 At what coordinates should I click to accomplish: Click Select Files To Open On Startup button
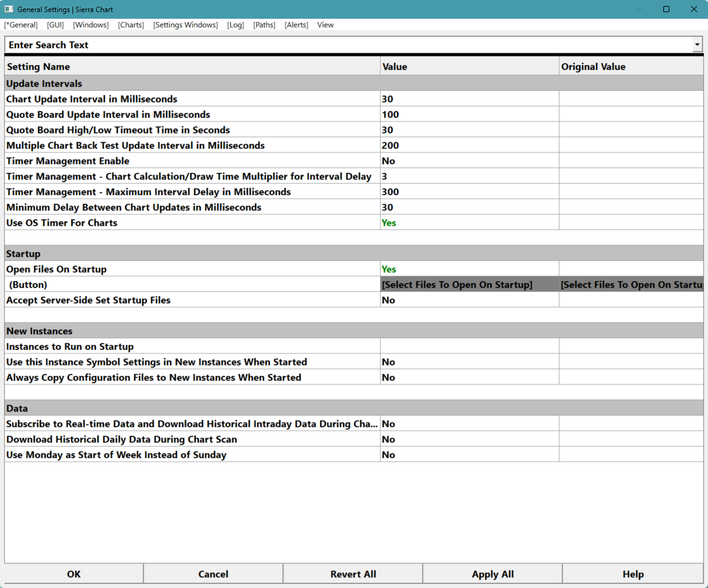coord(469,285)
